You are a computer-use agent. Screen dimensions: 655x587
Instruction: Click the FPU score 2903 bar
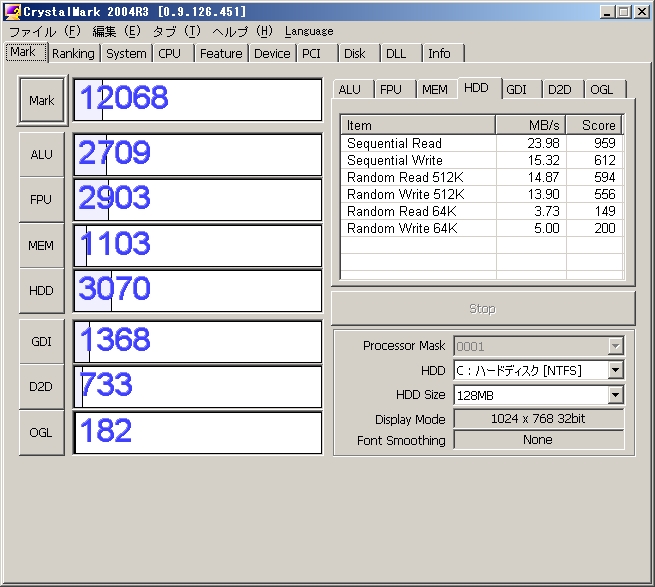[x=198, y=200]
